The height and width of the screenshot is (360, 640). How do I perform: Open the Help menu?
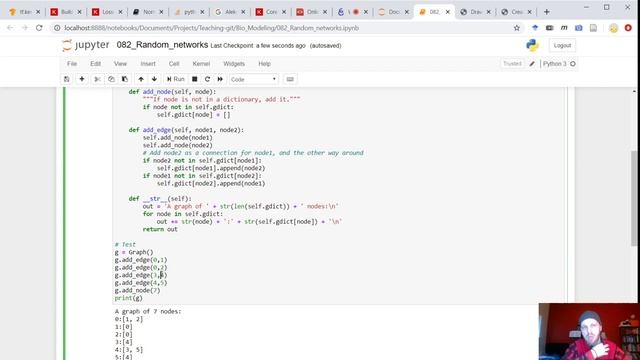[264, 64]
